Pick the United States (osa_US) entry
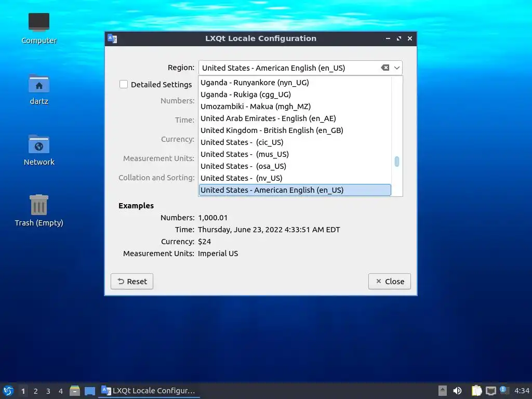 tap(295, 166)
